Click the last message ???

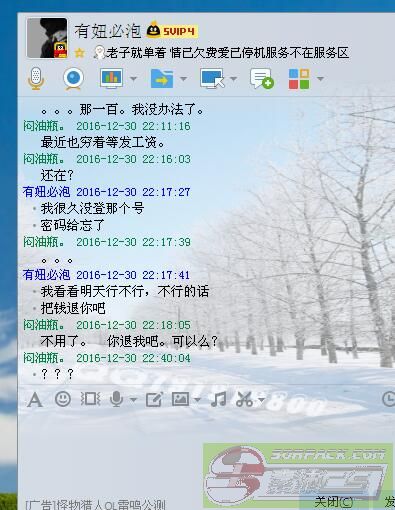click(x=57, y=374)
